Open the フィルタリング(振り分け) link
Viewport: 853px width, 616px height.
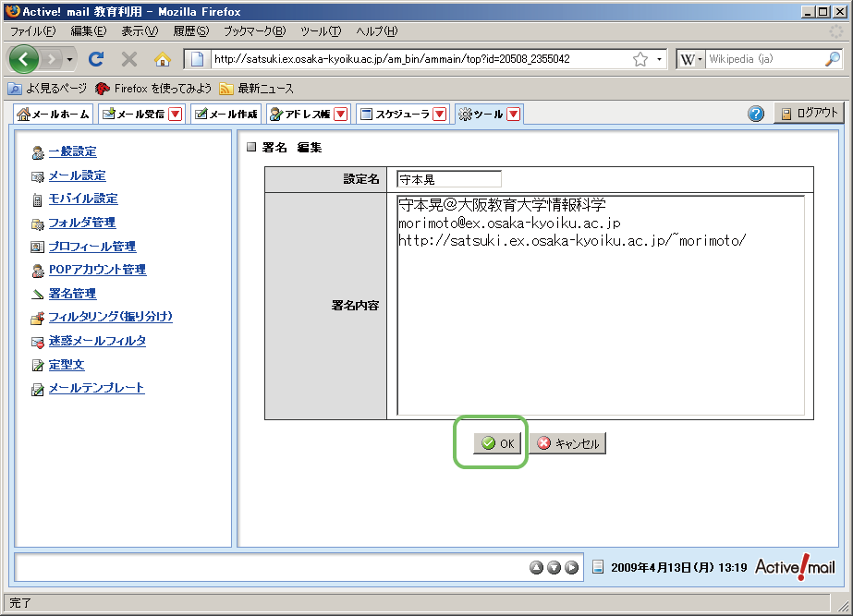tap(110, 317)
